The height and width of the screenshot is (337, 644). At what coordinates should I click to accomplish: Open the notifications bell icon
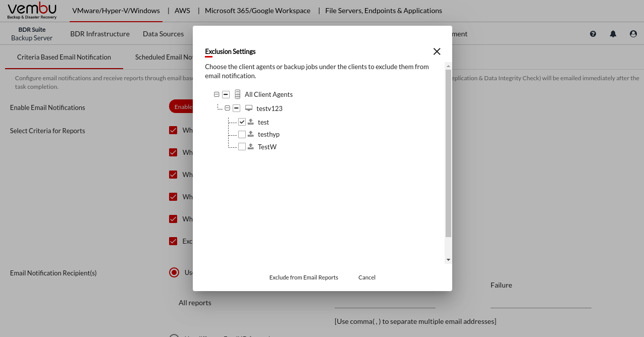tap(613, 34)
